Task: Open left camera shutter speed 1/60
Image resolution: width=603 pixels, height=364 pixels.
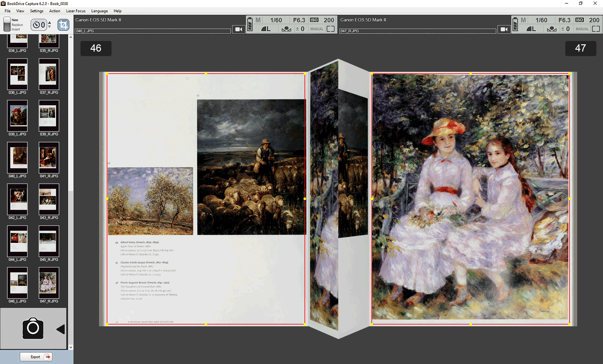Action: tap(276, 20)
